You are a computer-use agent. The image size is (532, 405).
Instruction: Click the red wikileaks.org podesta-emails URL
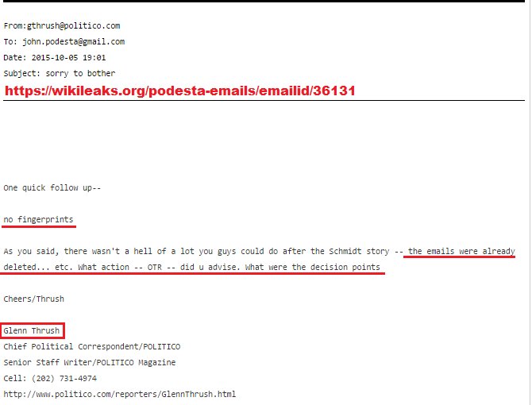pyautogui.click(x=179, y=91)
